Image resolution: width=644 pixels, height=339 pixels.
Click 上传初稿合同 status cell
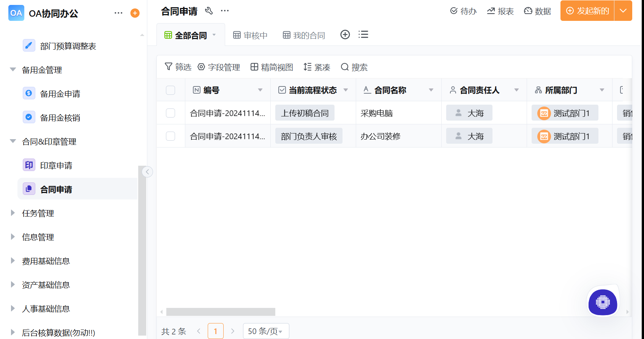pos(305,113)
